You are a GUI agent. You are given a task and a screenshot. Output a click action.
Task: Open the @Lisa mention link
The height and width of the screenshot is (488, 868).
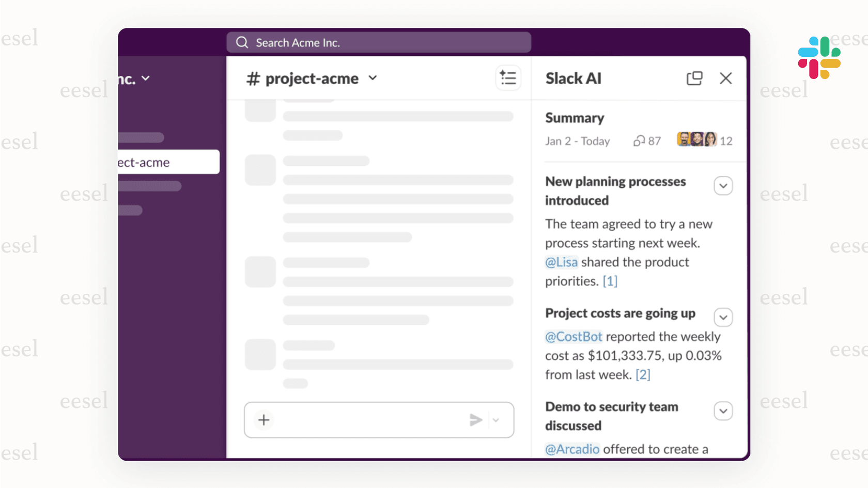click(x=561, y=262)
